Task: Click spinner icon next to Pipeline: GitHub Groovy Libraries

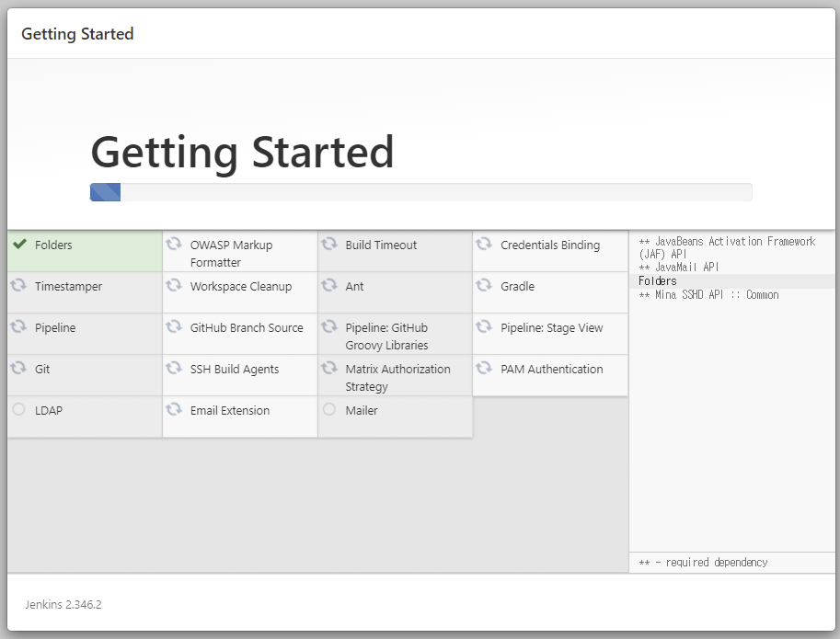Action: coord(329,326)
